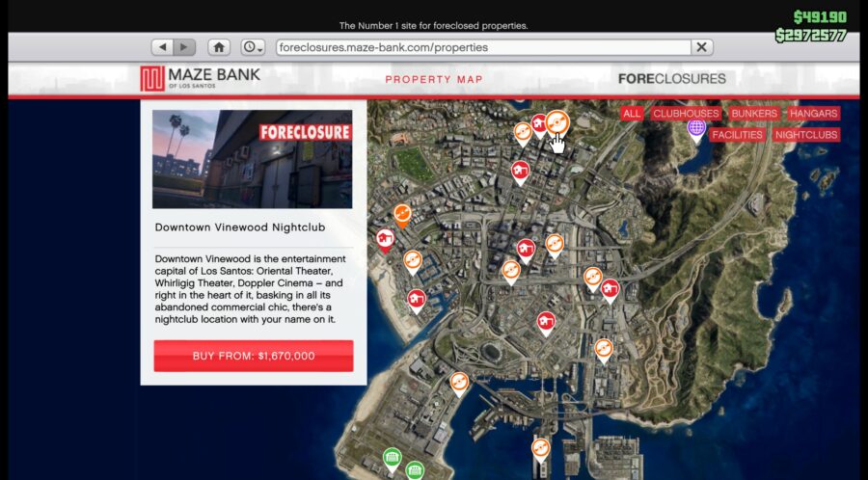Click the browser forward arrow button

click(184, 47)
